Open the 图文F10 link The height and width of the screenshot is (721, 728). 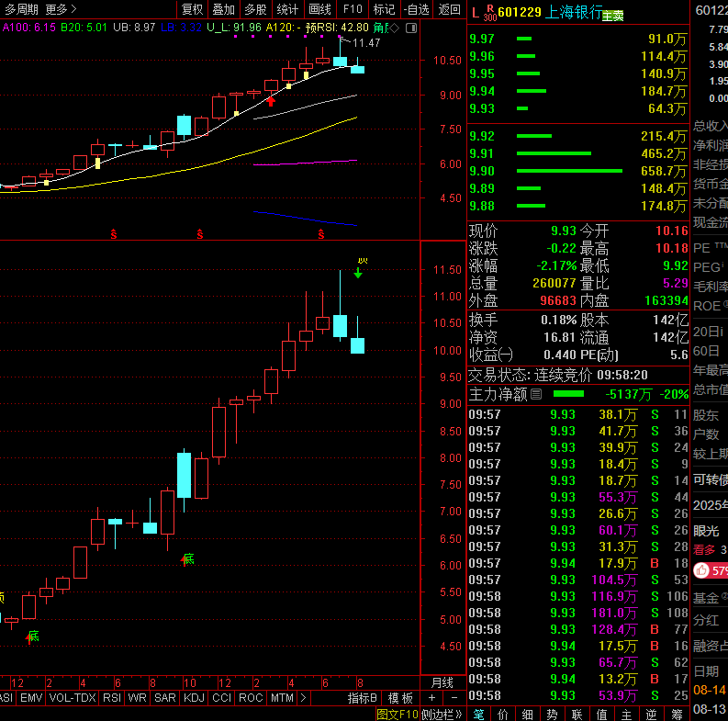398,714
